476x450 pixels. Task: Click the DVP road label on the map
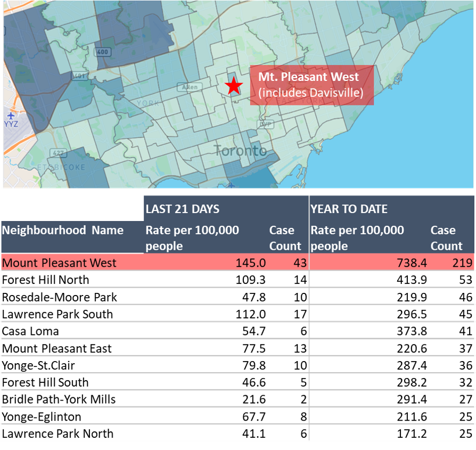[265, 124]
